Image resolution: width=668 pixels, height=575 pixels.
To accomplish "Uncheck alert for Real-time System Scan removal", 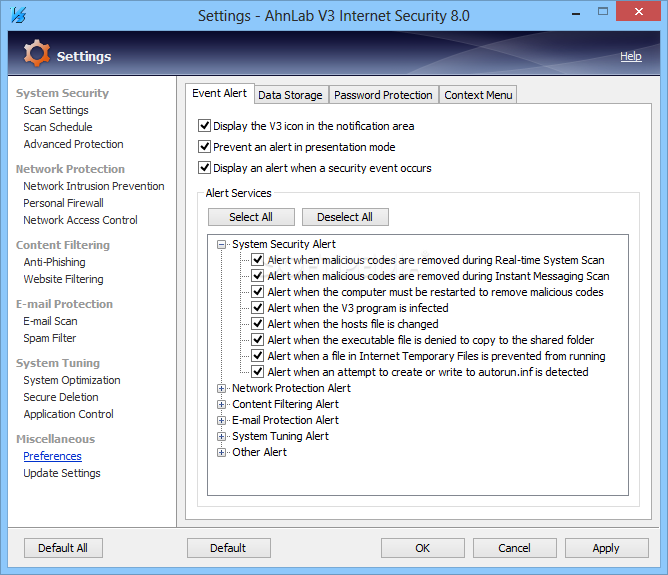I will (x=257, y=259).
